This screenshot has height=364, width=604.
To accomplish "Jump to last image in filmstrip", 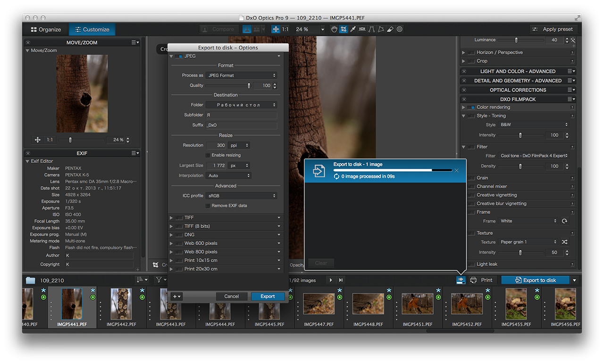I will [x=341, y=280].
